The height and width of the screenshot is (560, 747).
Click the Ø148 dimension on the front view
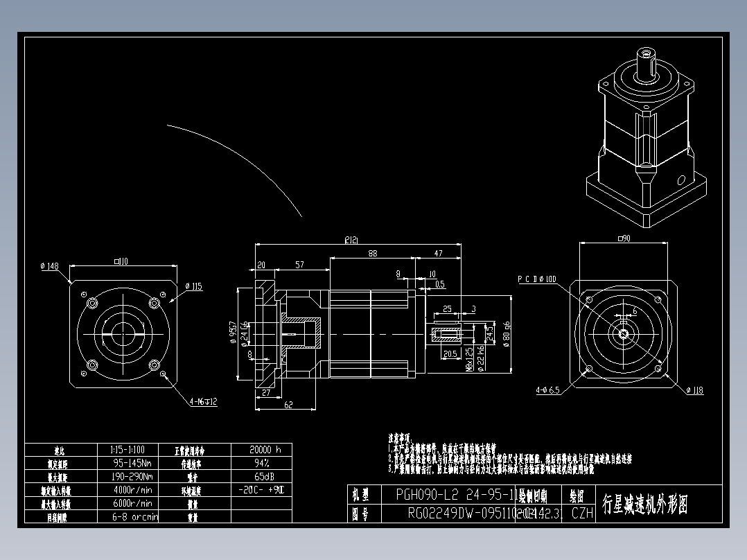pos(51,265)
